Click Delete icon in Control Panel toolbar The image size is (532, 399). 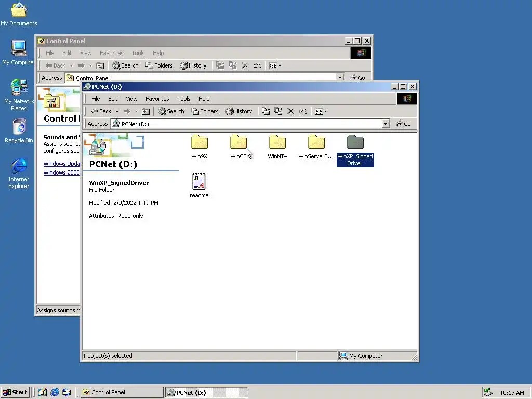(x=245, y=65)
